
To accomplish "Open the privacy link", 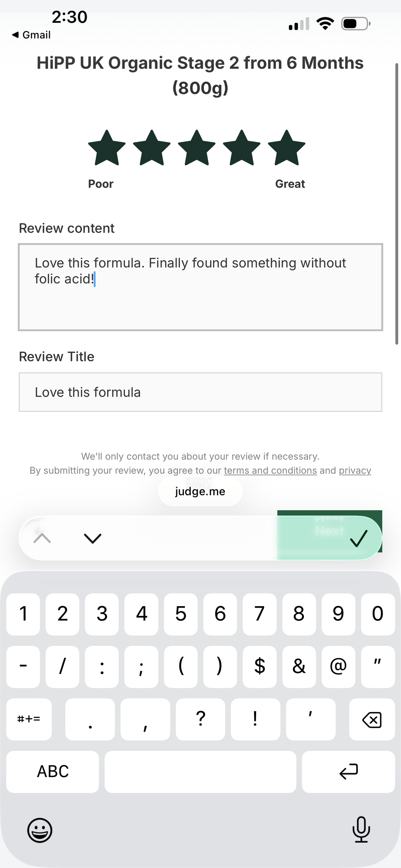I will click(x=355, y=470).
